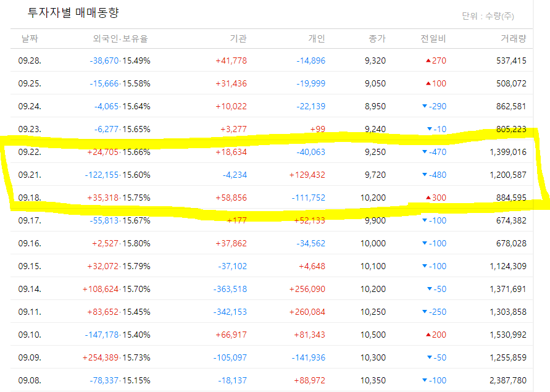
Task: Select the 09.16. date cell
Action: click(30, 243)
